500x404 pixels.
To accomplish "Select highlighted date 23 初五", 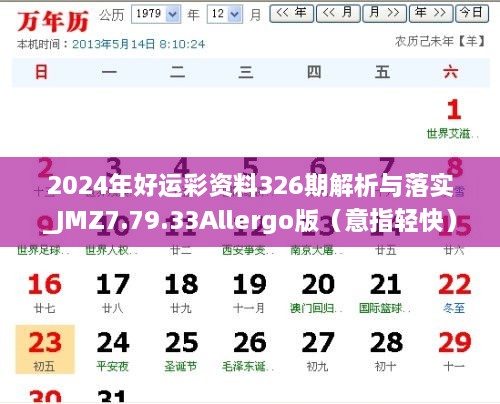I will coord(45,349).
